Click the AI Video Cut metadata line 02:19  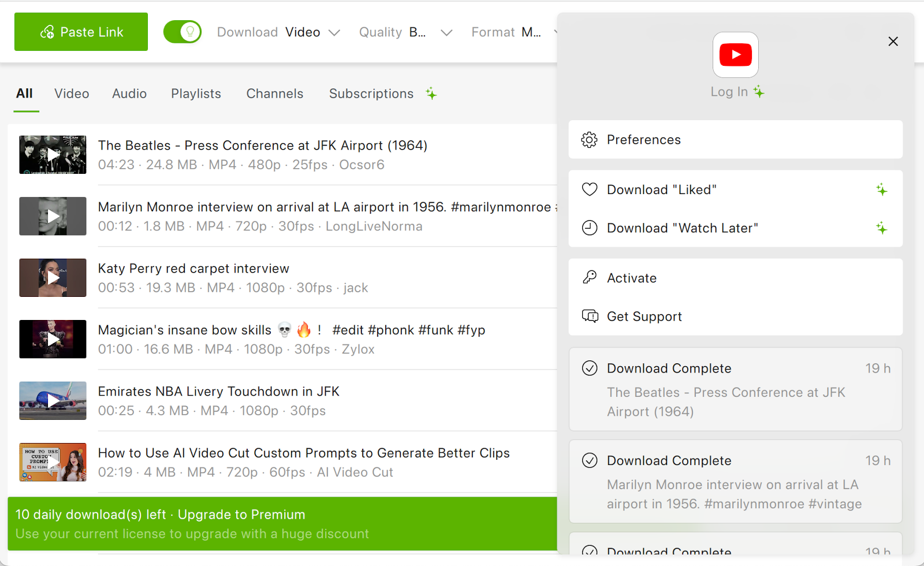pyautogui.click(x=245, y=472)
